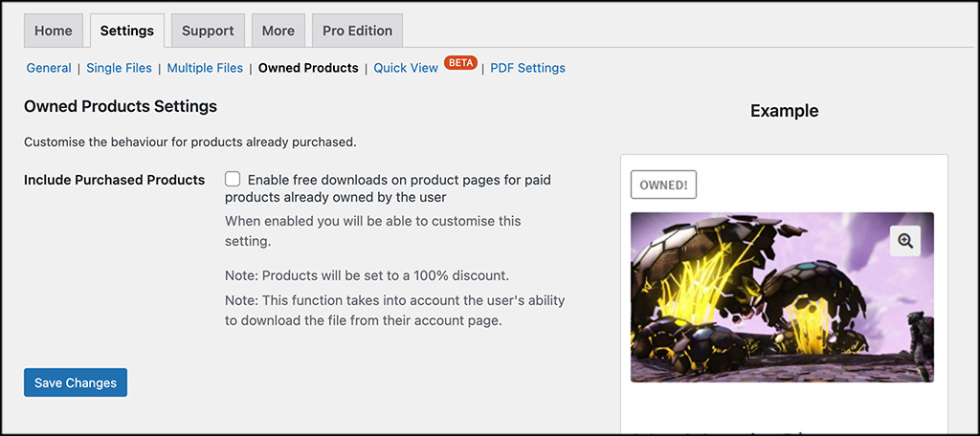Click the magnifier zoom icon on image
980x436 pixels.
[905, 241]
